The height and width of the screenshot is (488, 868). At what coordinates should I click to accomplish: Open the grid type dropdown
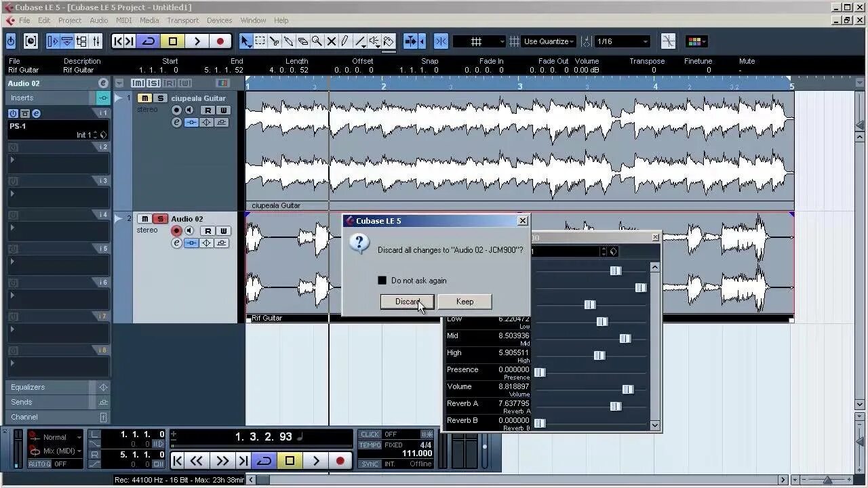pos(480,41)
